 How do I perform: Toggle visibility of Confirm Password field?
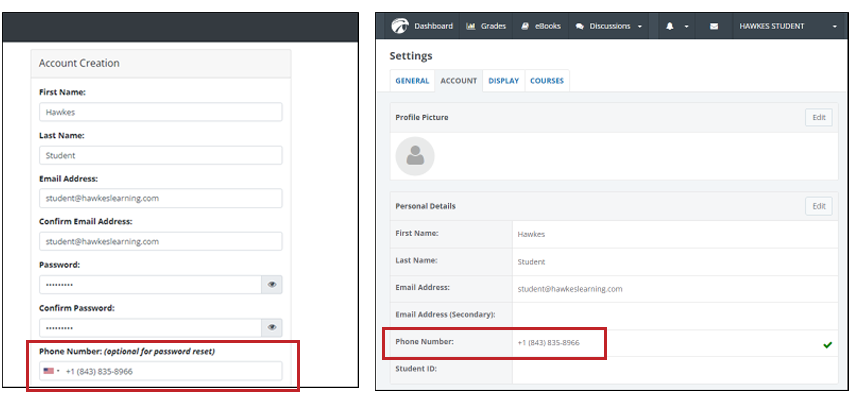271,328
